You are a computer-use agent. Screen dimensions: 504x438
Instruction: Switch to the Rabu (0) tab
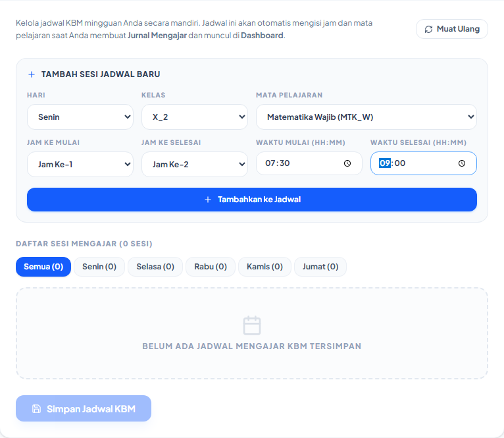coord(211,267)
